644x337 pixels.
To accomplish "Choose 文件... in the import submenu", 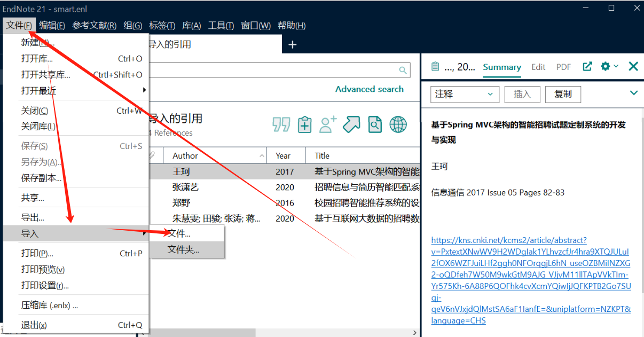I will click(187, 233).
